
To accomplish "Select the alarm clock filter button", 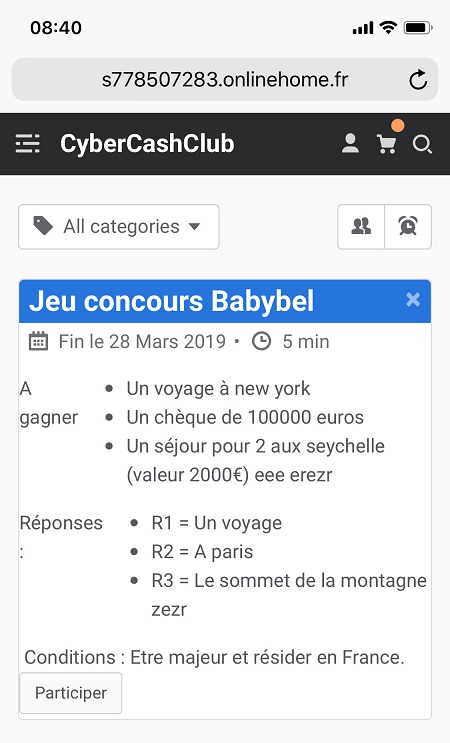I will click(x=408, y=227).
